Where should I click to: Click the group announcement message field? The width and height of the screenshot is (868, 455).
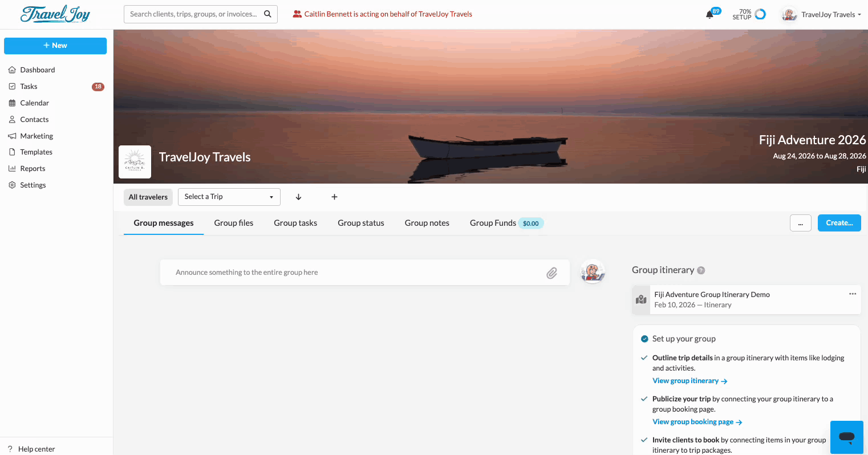pyautogui.click(x=354, y=273)
